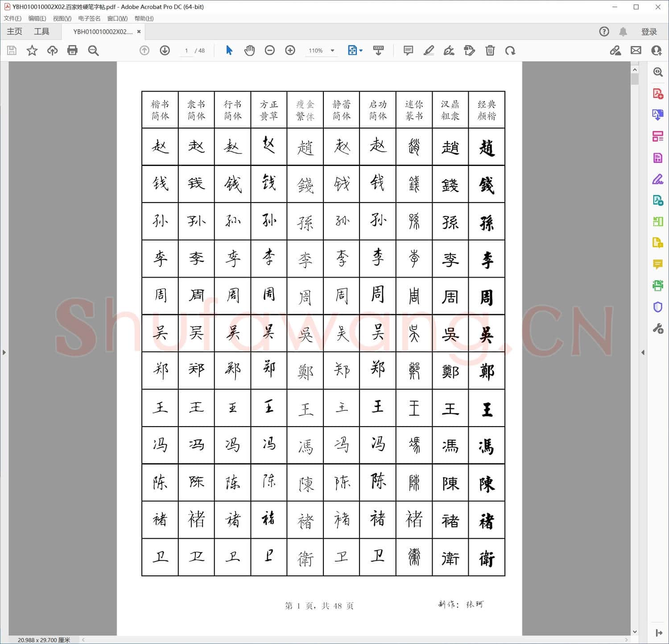The image size is (669, 644).
Task: Expand the right sidebar tool labels
Action: pyautogui.click(x=659, y=633)
